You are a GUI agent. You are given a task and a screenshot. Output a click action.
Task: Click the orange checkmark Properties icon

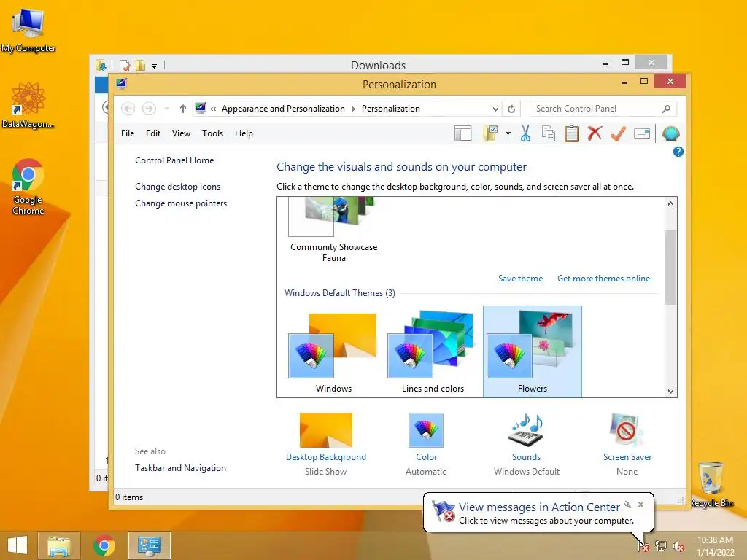[x=618, y=133]
